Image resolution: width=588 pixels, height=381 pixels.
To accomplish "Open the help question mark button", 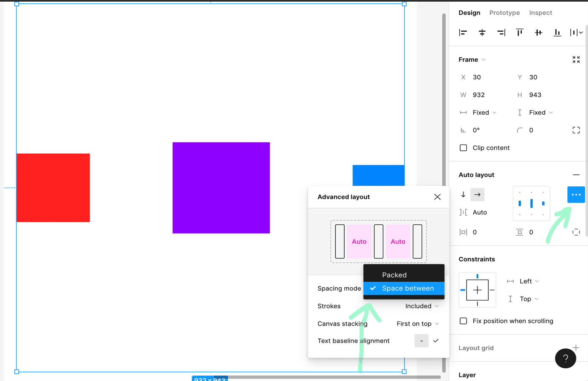I will pyautogui.click(x=566, y=358).
